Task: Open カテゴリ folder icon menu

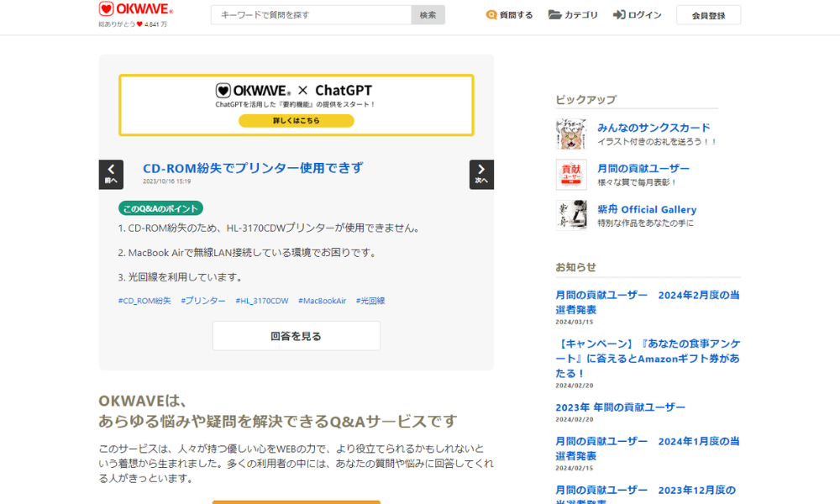Action: [554, 15]
